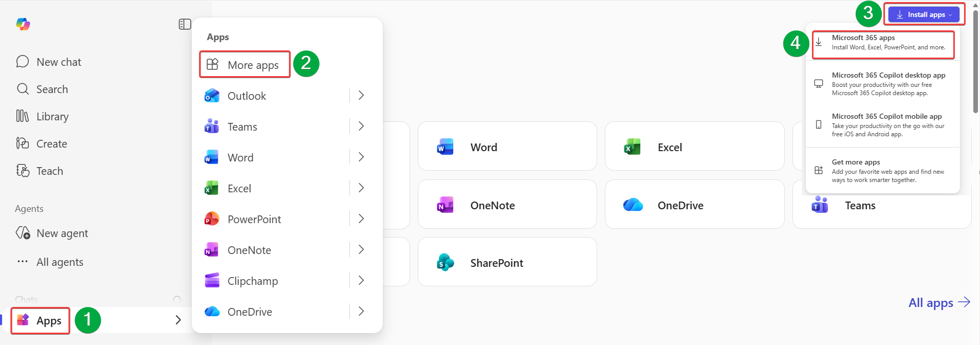The image size is (980, 345).
Task: Expand the Apps flyout chevron
Action: (x=178, y=320)
